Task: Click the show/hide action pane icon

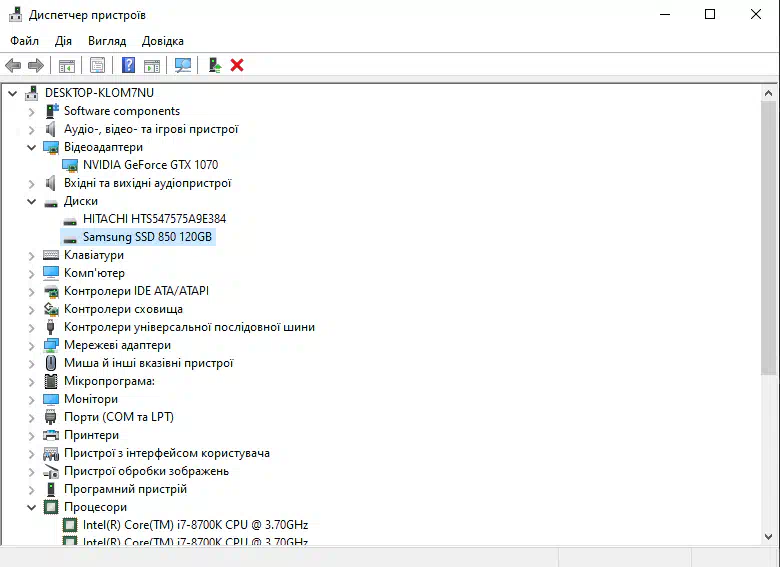Action: [x=152, y=65]
